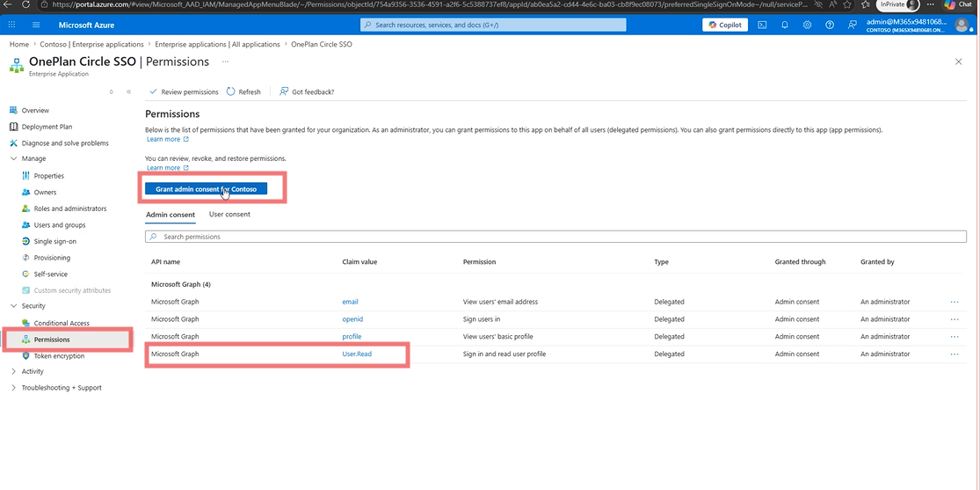
Task: Click Learn more under review, revoke text
Action: click(168, 168)
